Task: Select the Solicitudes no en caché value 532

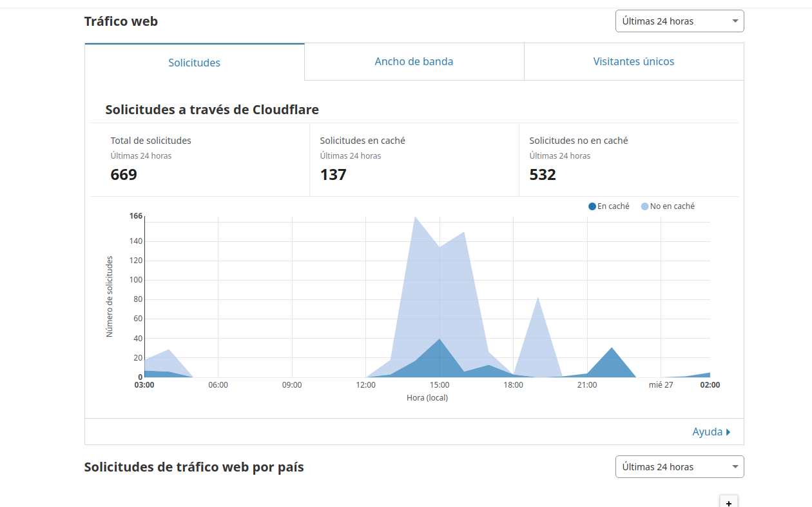Action: [543, 175]
